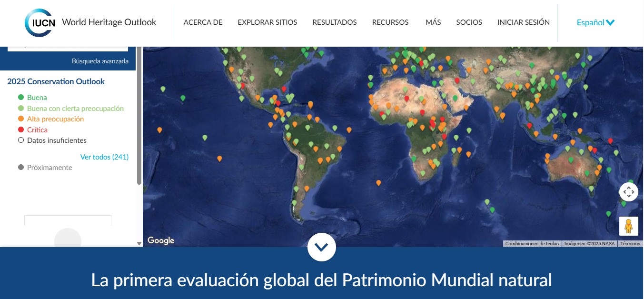Toggle the Buena outlook filter
The width and height of the screenshot is (644, 299).
pyautogui.click(x=37, y=98)
